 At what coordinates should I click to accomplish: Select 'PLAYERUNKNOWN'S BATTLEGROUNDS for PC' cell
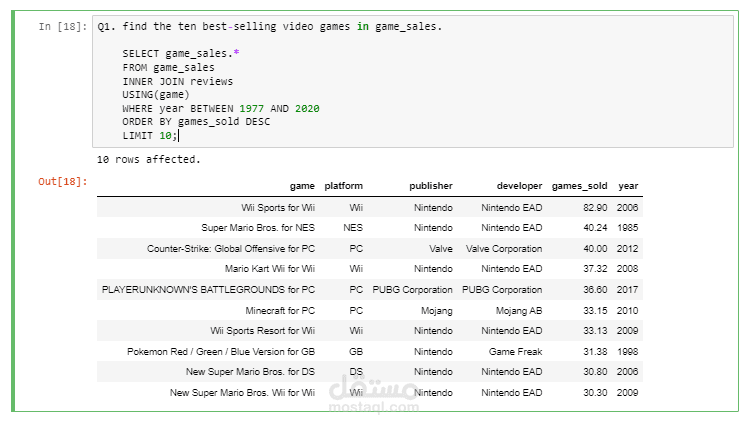click(x=208, y=290)
